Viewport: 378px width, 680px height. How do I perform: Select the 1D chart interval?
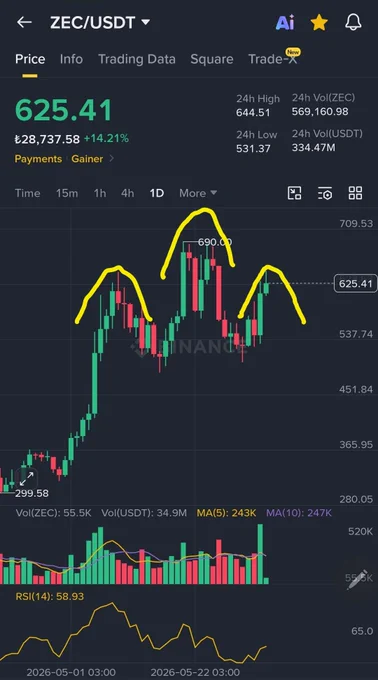coord(156,193)
